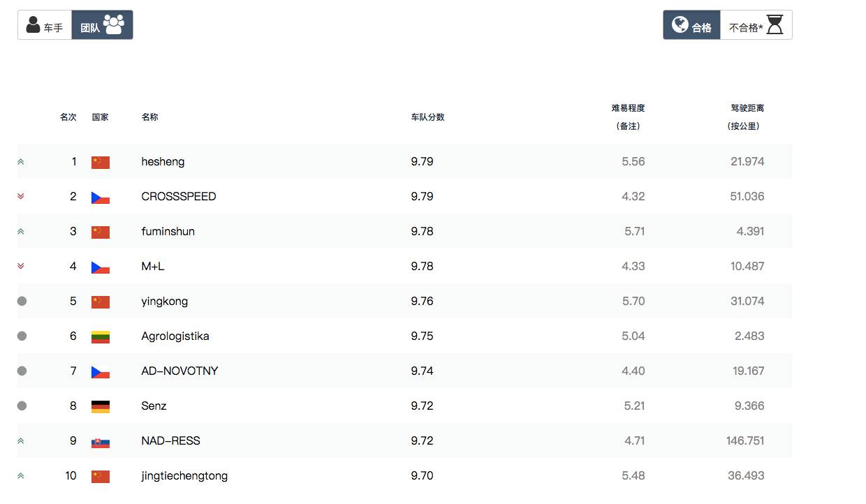Image resolution: width=866 pixels, height=504 pixels.
Task: Click the China flag in yingkong row
Action: point(101,302)
